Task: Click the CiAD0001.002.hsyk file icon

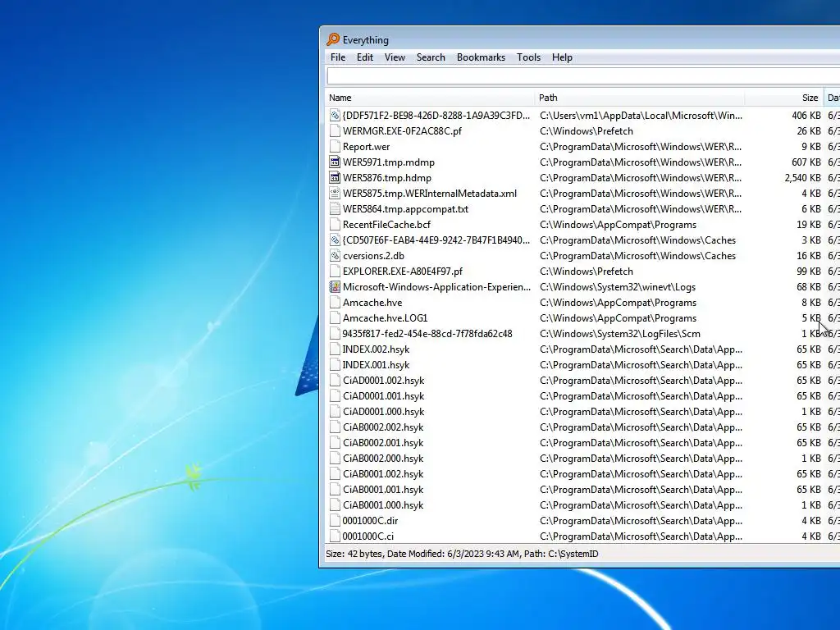Action: point(335,381)
